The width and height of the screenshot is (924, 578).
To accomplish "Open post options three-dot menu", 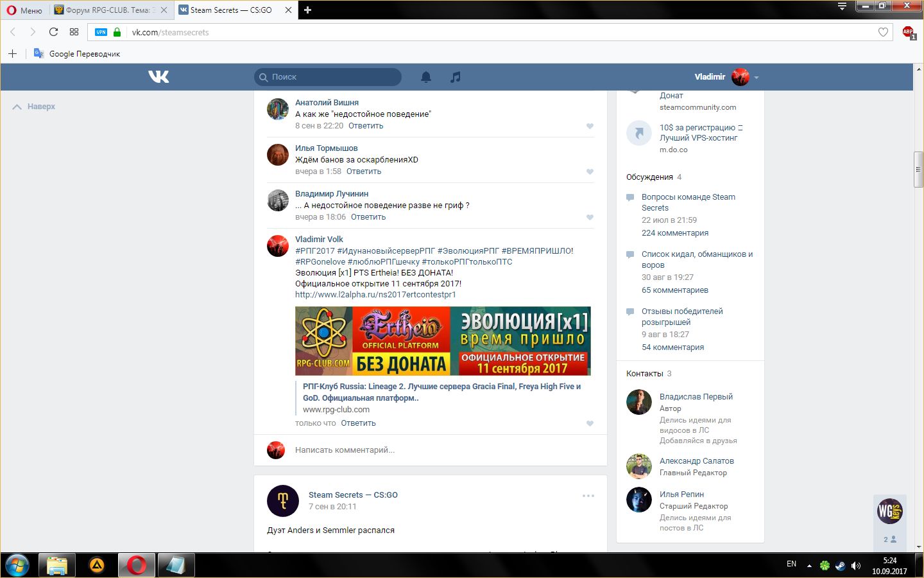I will tap(588, 496).
